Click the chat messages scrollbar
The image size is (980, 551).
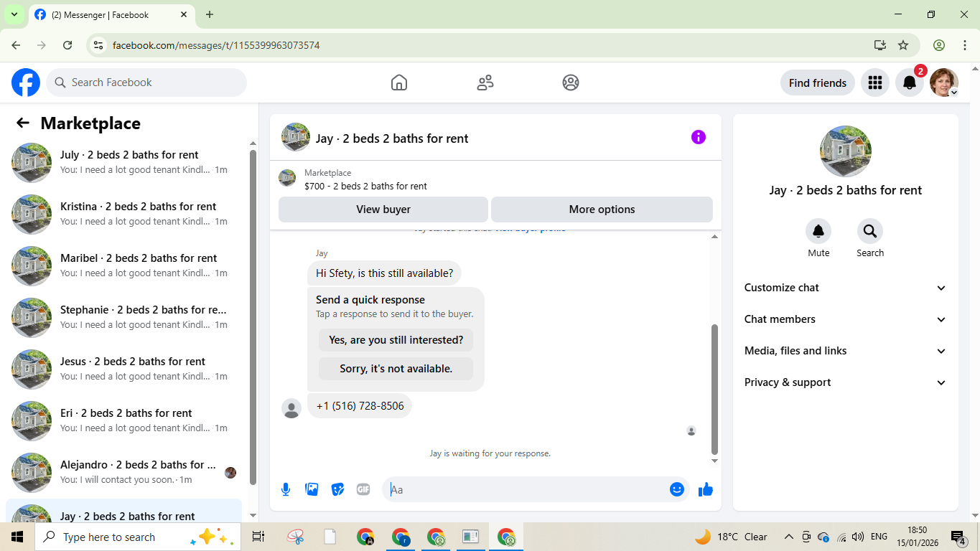pos(714,388)
